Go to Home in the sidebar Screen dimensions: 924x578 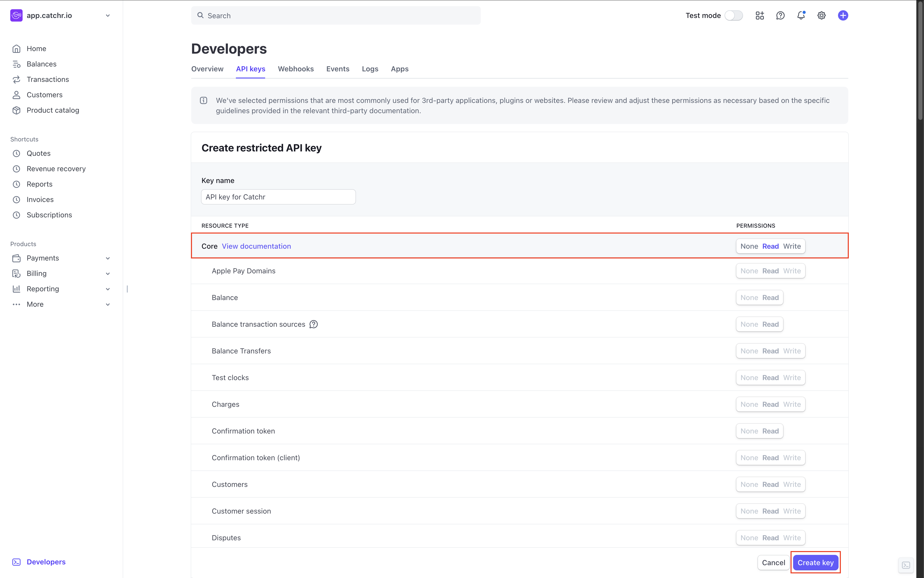pyautogui.click(x=36, y=49)
